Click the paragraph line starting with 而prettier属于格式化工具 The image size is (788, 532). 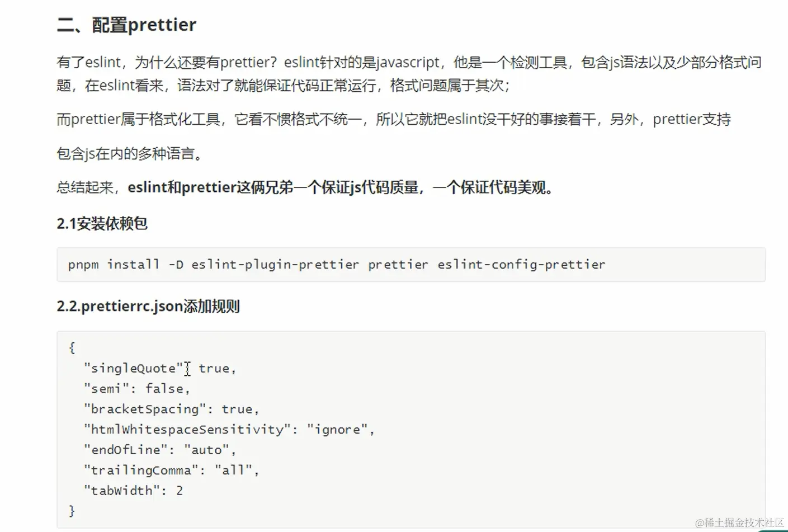tap(393, 119)
